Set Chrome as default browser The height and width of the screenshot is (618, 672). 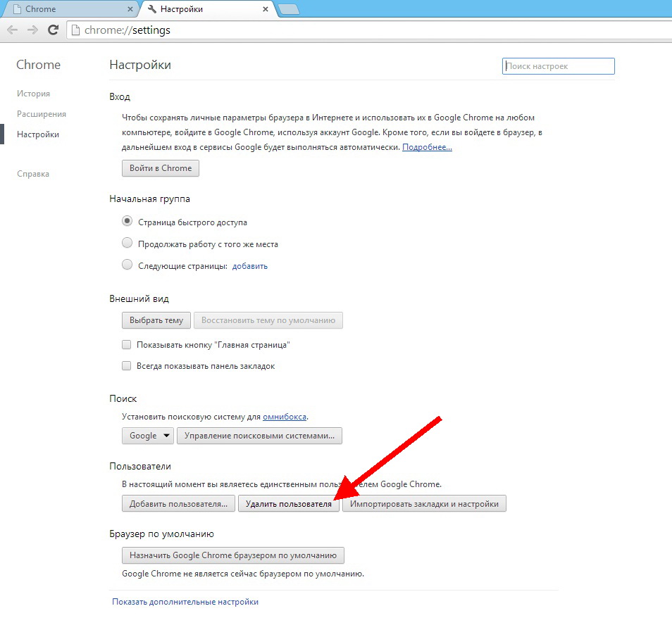232,555
